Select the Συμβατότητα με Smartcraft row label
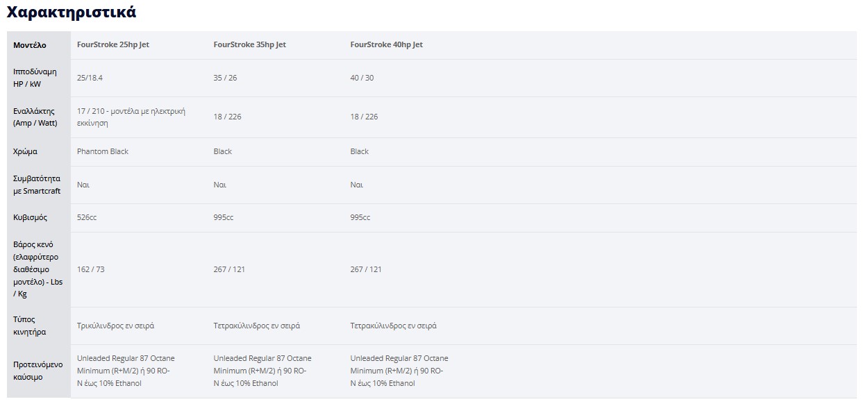868x413 pixels. 37,185
